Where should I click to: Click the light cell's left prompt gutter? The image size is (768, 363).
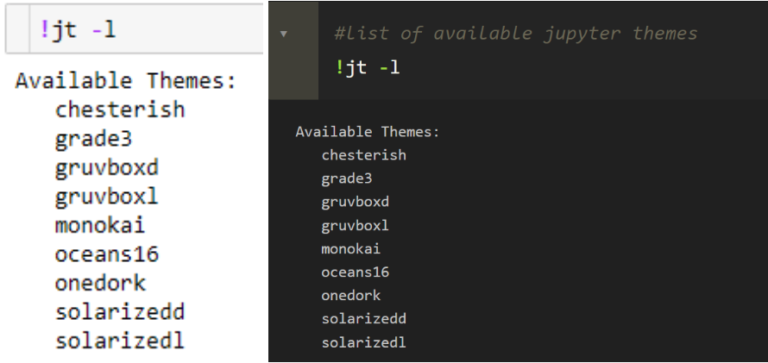click(x=18, y=28)
